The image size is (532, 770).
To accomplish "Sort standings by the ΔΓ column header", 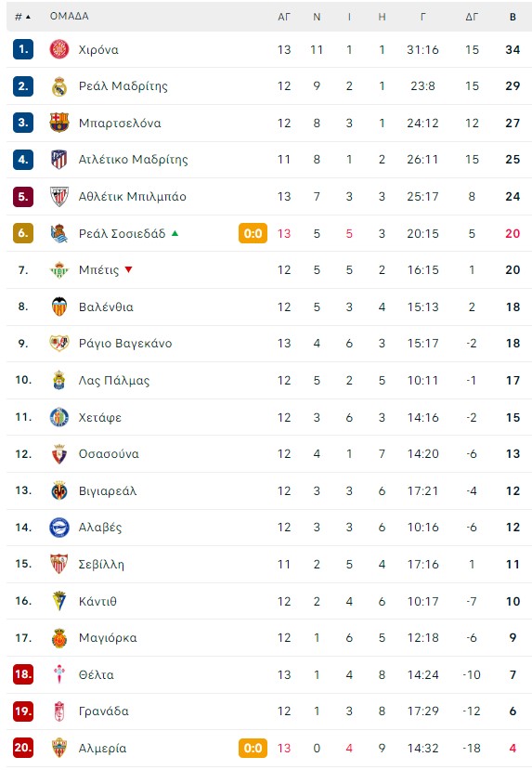I will [x=472, y=17].
